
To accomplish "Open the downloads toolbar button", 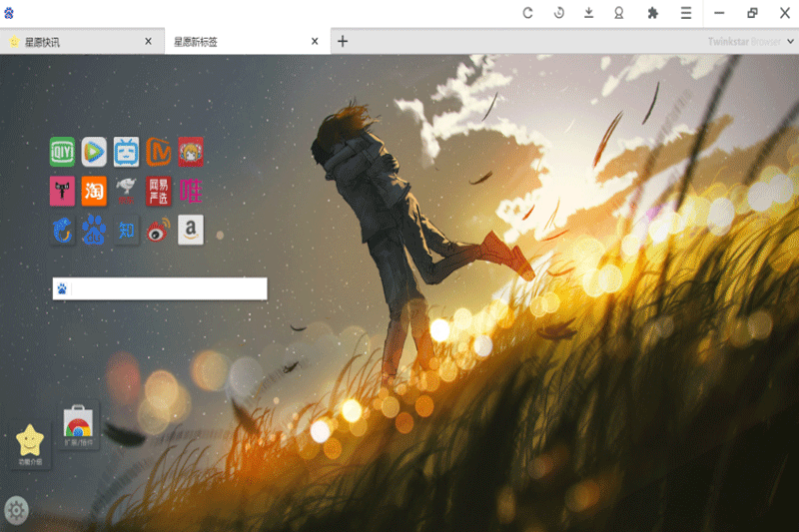I will pos(589,13).
